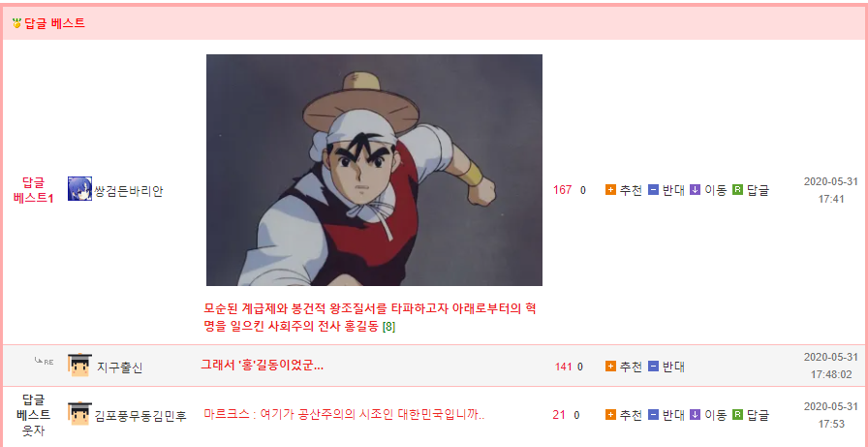Viewport: 868px width, 447px height.
Task: Click blue 반대 minus icon on 쌍검든바리안 comment
Action: click(653, 190)
